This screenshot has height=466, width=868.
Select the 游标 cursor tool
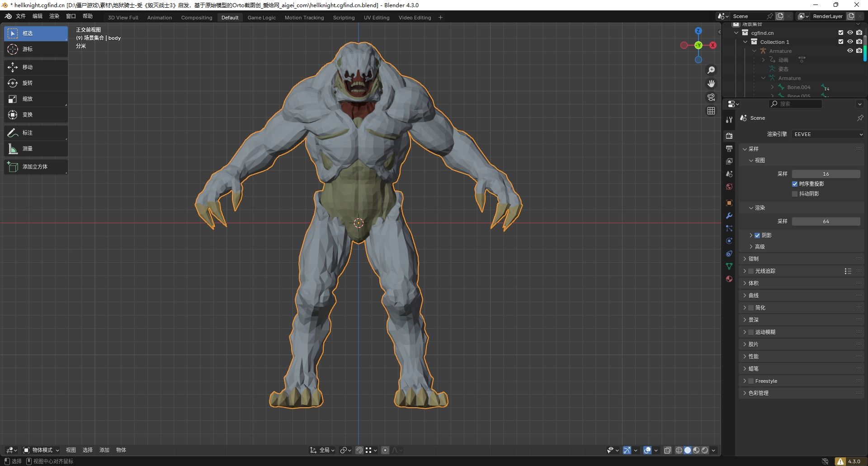point(36,49)
